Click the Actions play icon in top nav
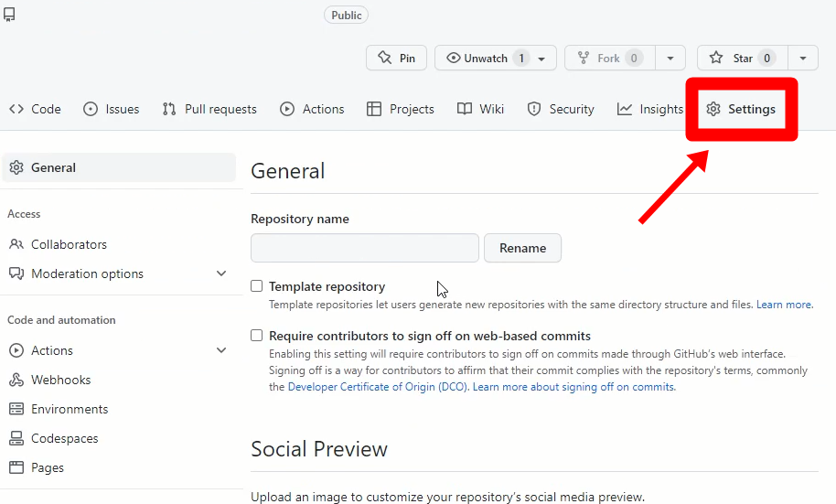 (x=287, y=109)
